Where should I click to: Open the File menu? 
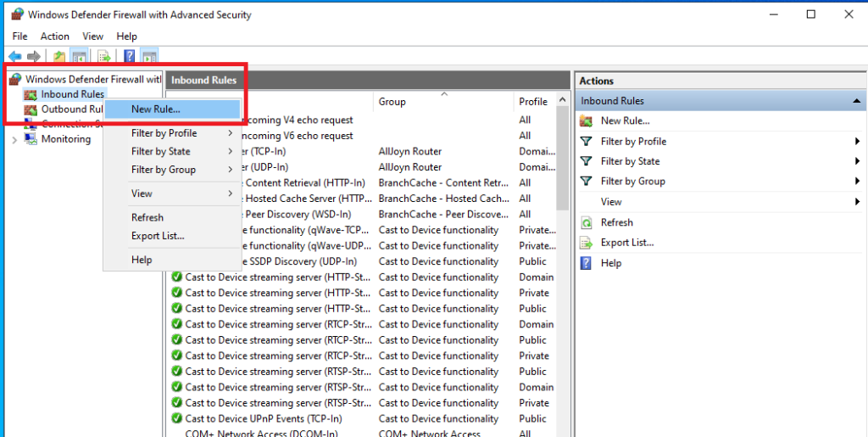coord(20,36)
